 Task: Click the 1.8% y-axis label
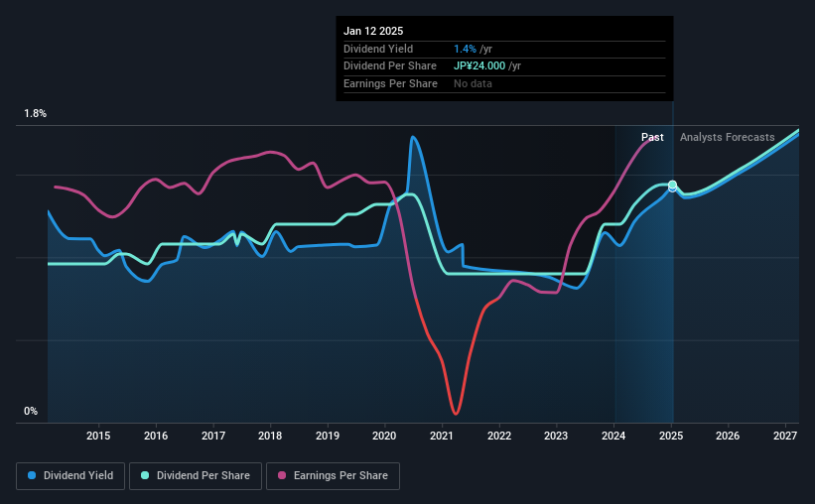pyautogui.click(x=36, y=114)
